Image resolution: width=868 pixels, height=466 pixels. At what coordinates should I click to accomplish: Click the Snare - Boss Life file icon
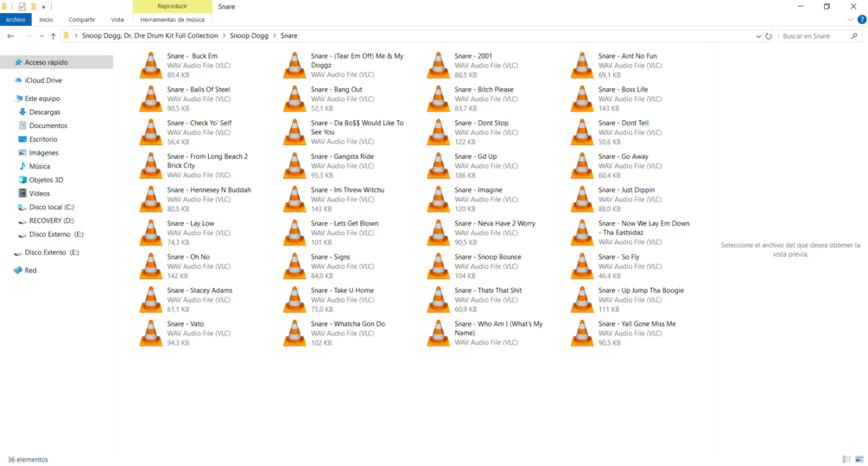click(x=582, y=99)
